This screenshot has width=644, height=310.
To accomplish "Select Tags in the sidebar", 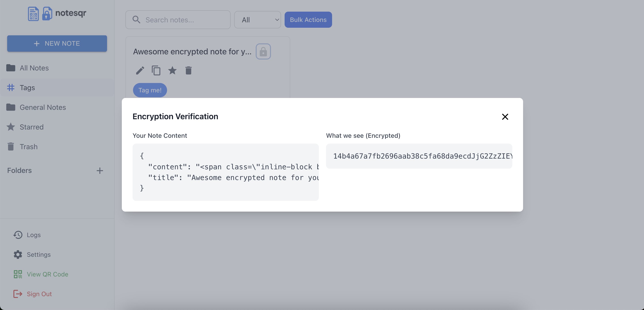I will pos(27,88).
